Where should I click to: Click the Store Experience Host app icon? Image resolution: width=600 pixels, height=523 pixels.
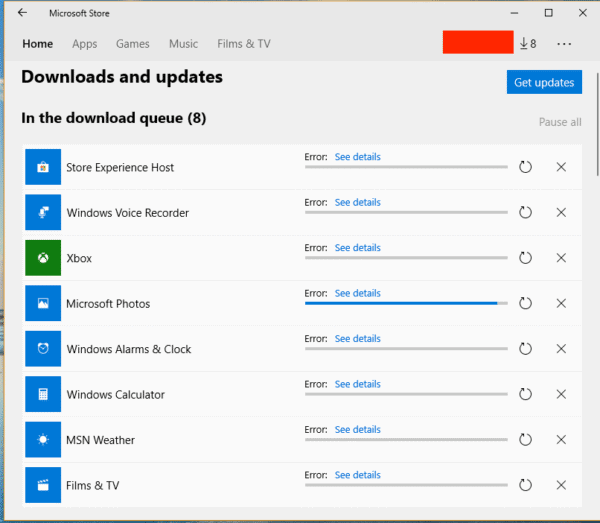point(43,167)
